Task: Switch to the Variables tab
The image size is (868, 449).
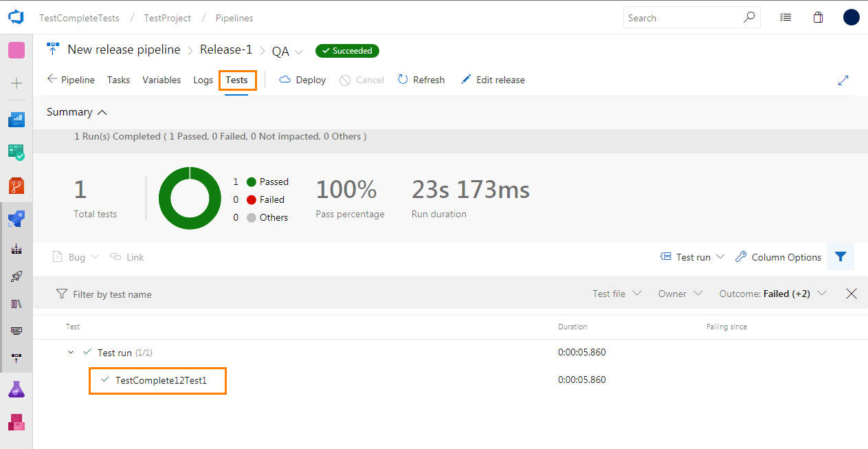Action: pos(162,80)
